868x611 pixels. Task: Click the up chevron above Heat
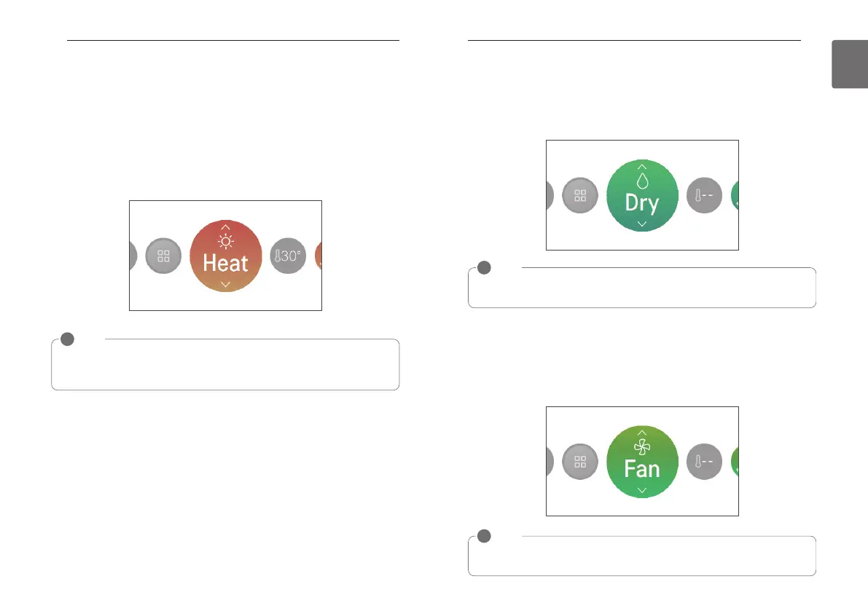225,227
